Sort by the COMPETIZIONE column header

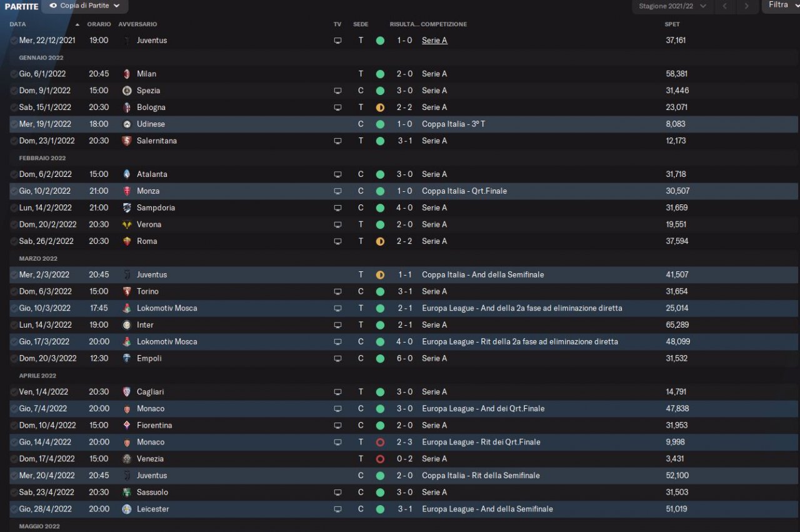point(444,24)
